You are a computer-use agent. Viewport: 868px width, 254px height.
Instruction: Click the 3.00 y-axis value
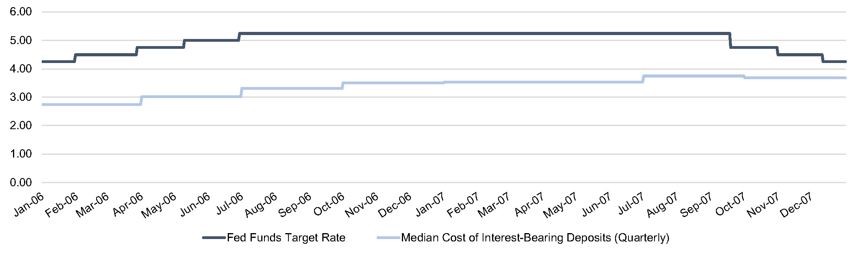[x=21, y=97]
